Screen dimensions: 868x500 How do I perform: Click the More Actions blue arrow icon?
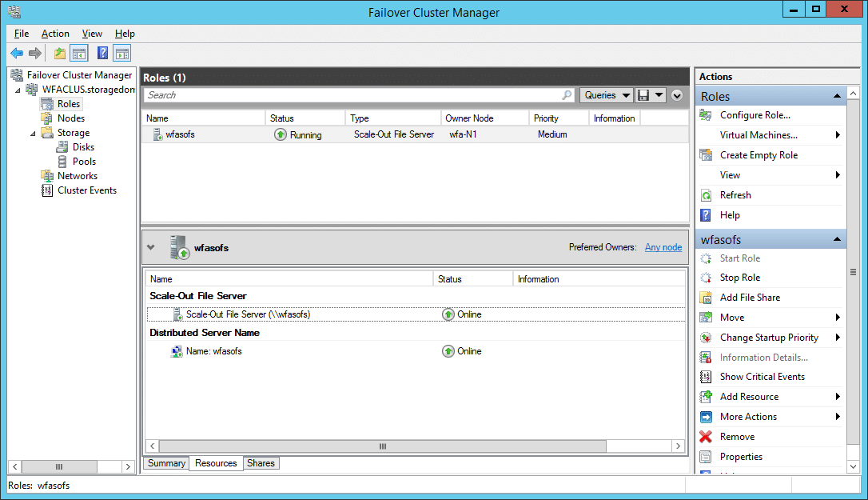(706, 417)
